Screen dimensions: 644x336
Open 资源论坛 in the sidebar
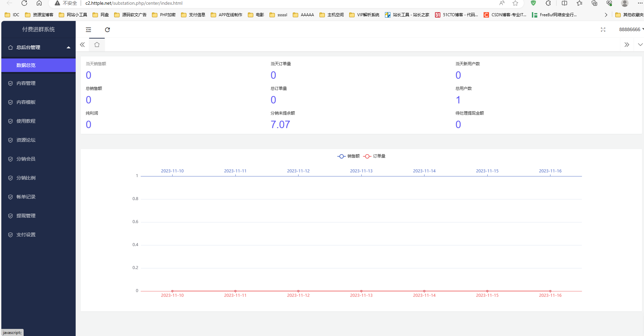pyautogui.click(x=38, y=140)
